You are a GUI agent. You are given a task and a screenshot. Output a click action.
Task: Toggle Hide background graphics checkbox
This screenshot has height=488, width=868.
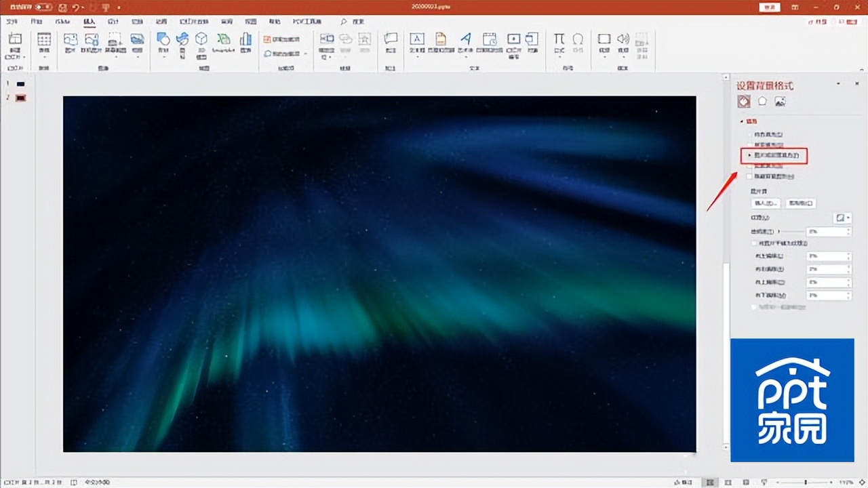tap(749, 176)
